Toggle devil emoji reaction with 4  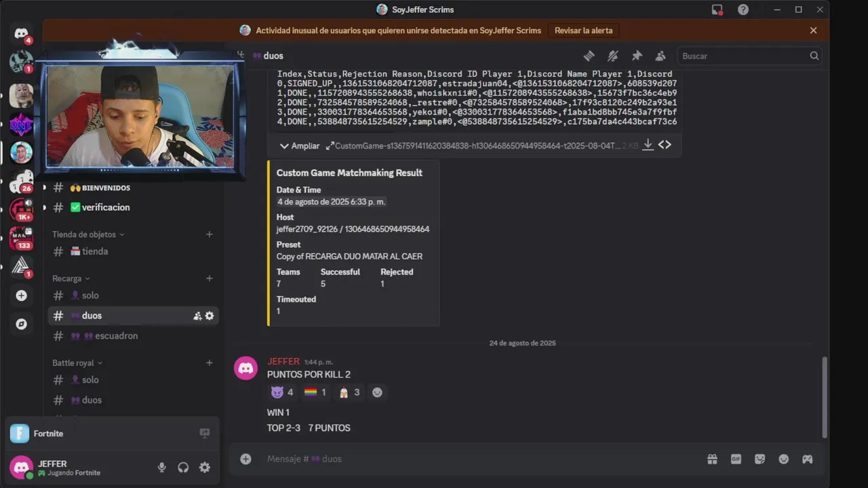(x=282, y=392)
